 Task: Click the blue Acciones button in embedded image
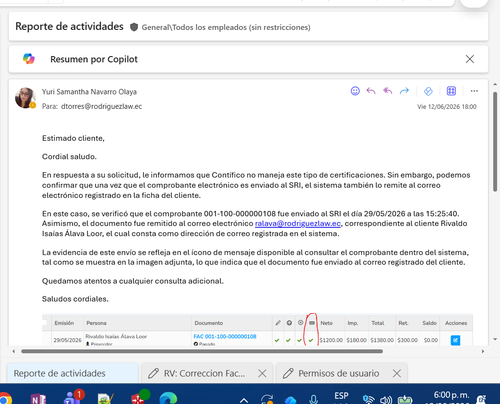pyautogui.click(x=455, y=340)
